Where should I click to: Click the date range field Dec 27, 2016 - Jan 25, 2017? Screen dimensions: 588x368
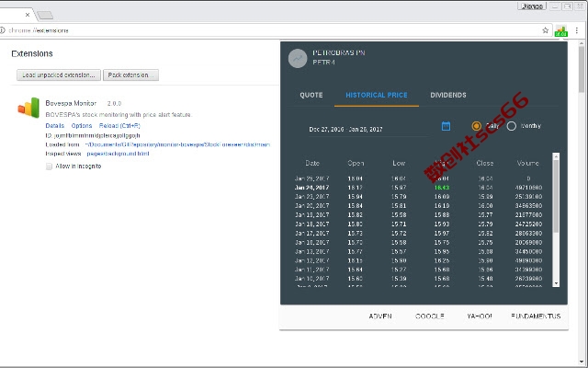[368, 129]
